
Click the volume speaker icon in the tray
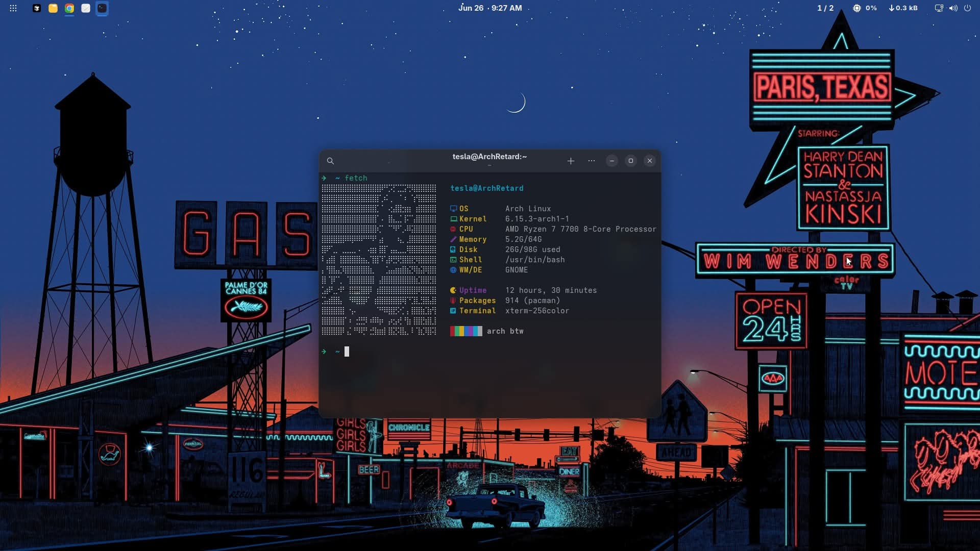(953, 8)
